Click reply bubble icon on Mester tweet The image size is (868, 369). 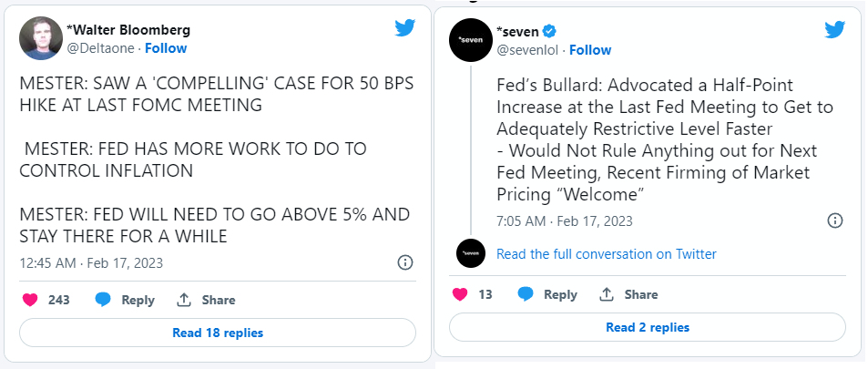tap(103, 300)
